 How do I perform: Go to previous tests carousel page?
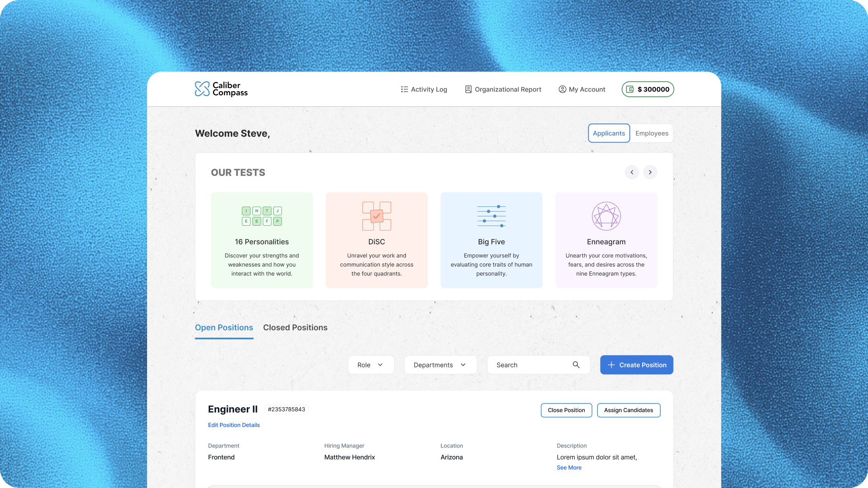(x=632, y=172)
